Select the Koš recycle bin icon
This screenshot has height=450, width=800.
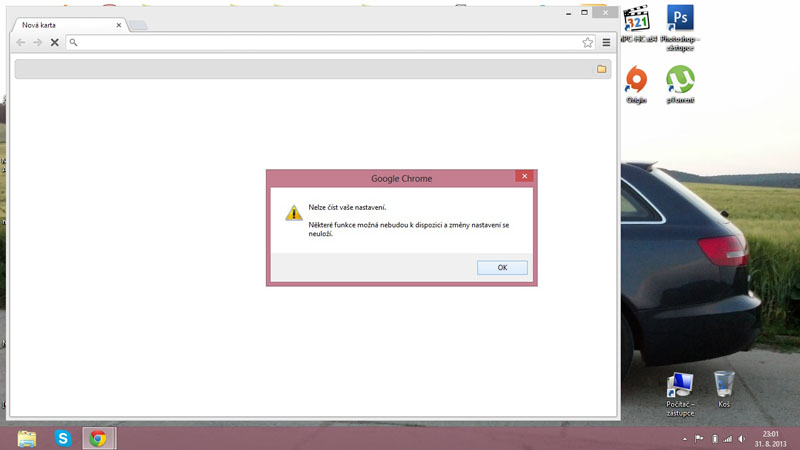pyautogui.click(x=724, y=389)
